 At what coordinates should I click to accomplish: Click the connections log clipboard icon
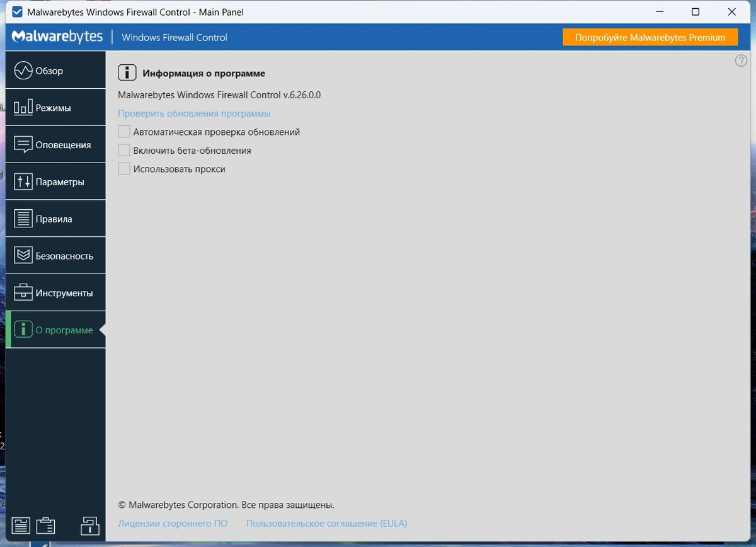click(x=45, y=526)
